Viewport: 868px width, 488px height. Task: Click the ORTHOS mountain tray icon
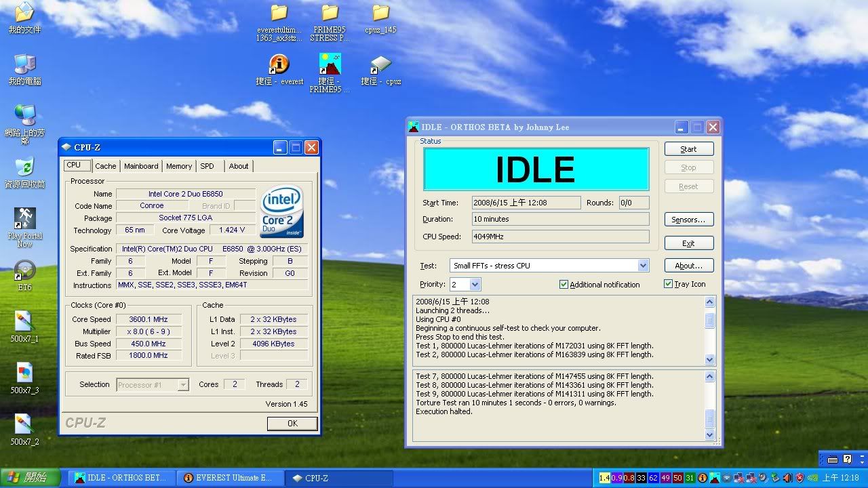(715, 478)
